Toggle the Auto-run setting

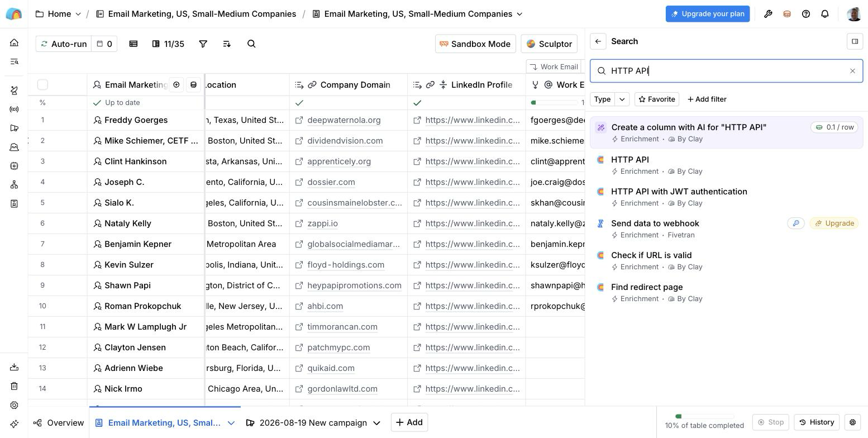[x=63, y=44]
